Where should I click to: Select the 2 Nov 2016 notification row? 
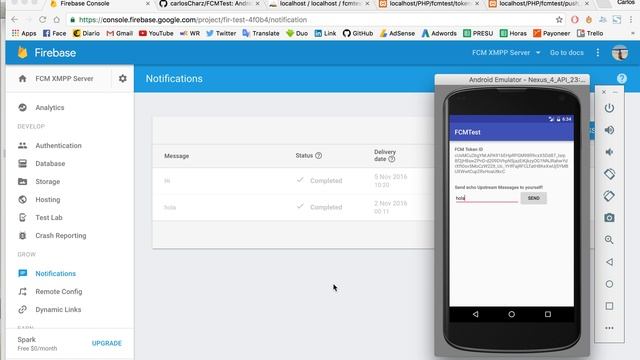[x=293, y=207]
